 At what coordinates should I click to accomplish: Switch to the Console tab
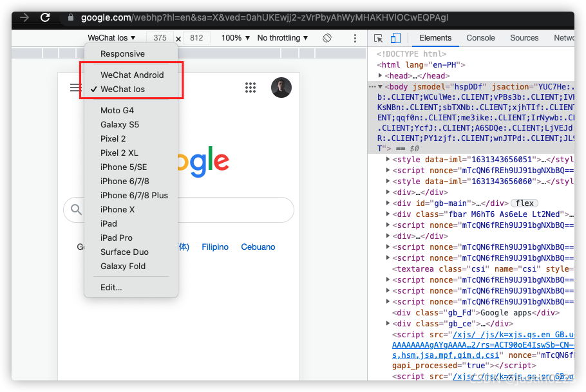click(x=480, y=38)
